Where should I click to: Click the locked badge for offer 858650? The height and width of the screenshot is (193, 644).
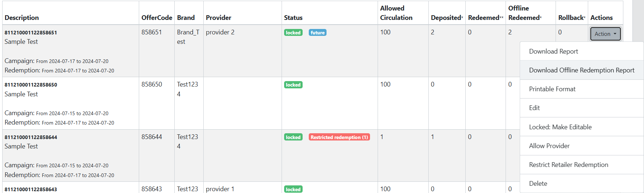click(293, 85)
